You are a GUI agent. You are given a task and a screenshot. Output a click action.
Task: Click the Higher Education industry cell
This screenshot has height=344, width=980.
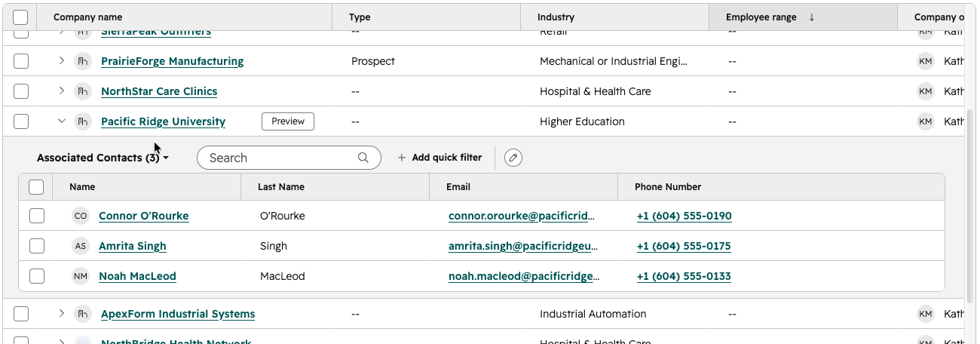click(x=582, y=121)
